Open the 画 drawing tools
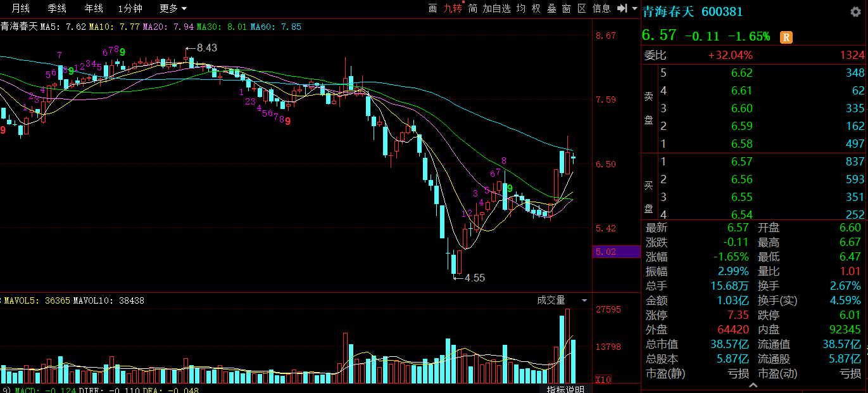Screen dimensions: 868x393 [x=433, y=8]
